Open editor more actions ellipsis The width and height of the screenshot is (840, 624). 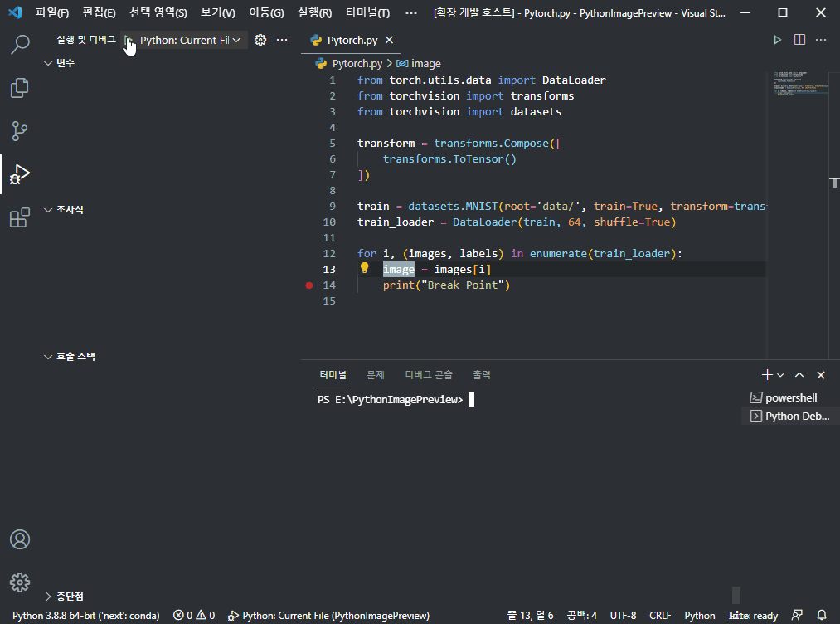821,40
